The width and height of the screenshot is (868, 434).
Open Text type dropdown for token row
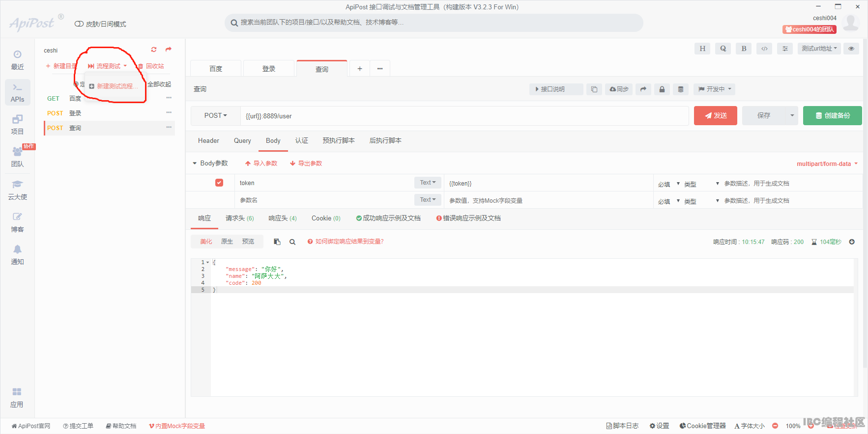428,183
